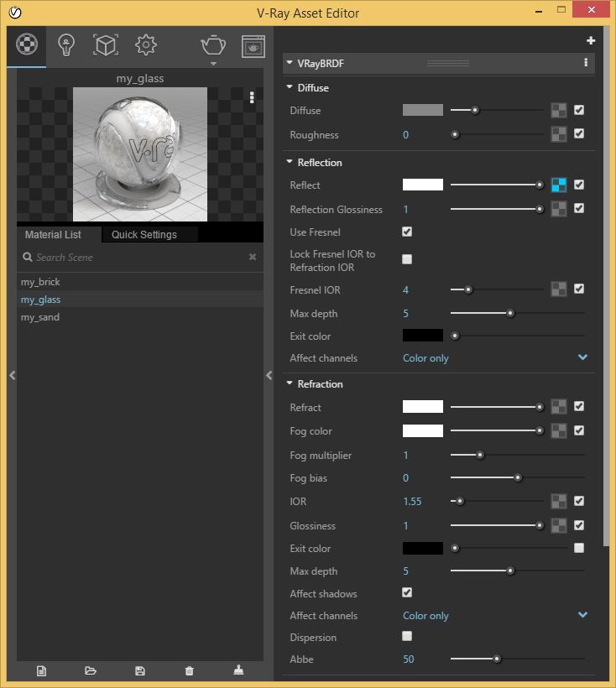Select my_glass material in list
This screenshot has width=616, height=688.
pos(140,300)
